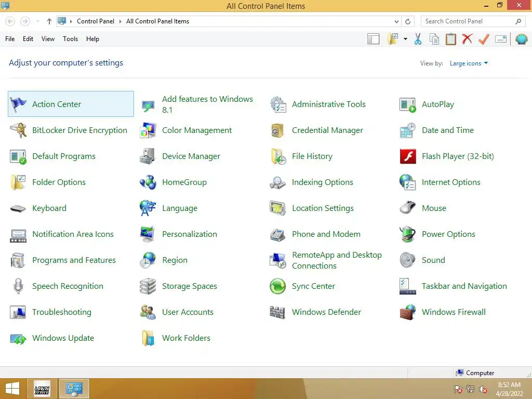Click the orange checkmark toolbar icon

pyautogui.click(x=484, y=39)
